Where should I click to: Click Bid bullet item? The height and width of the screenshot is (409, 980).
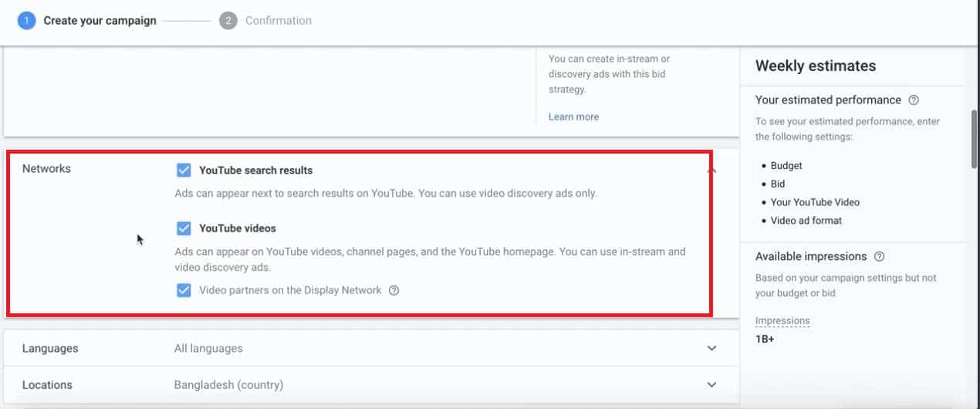click(778, 184)
